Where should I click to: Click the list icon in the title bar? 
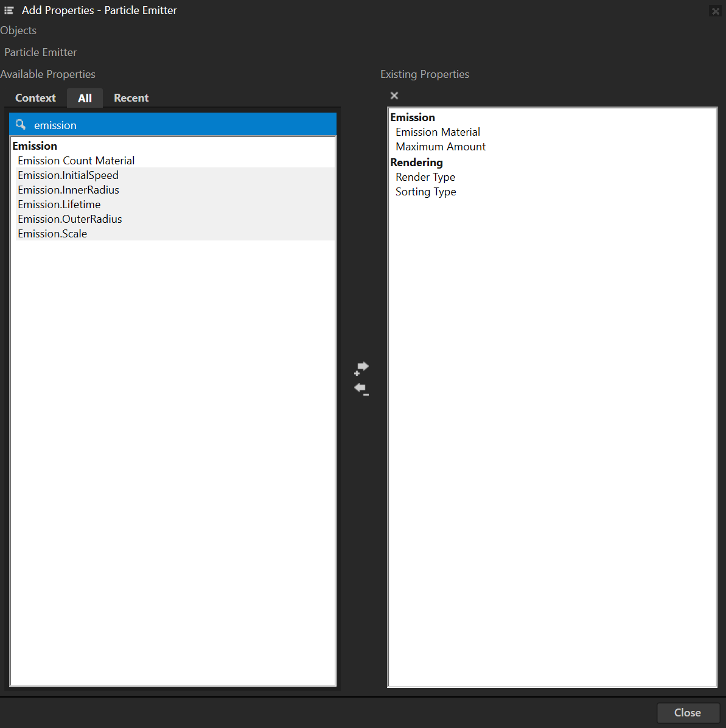click(9, 10)
